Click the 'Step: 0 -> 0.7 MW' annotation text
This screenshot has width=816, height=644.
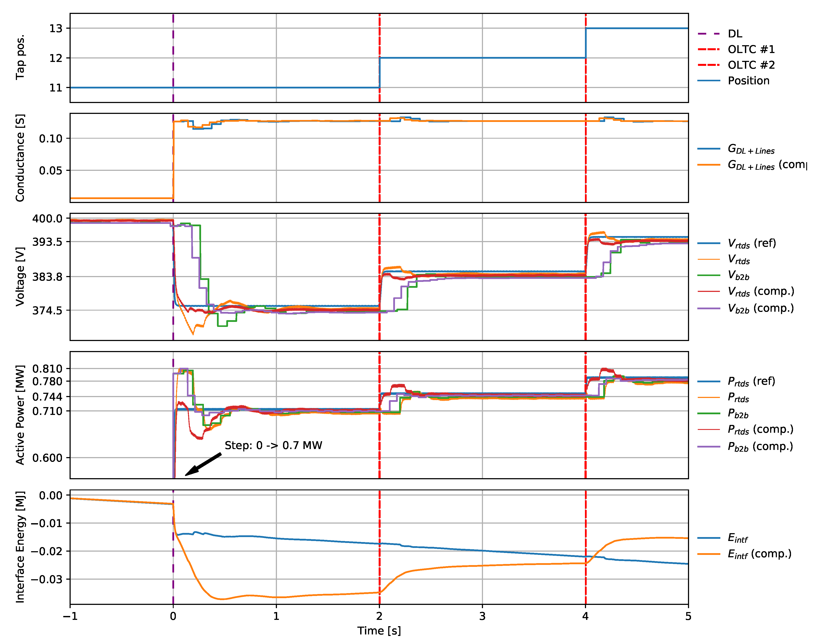click(273, 445)
